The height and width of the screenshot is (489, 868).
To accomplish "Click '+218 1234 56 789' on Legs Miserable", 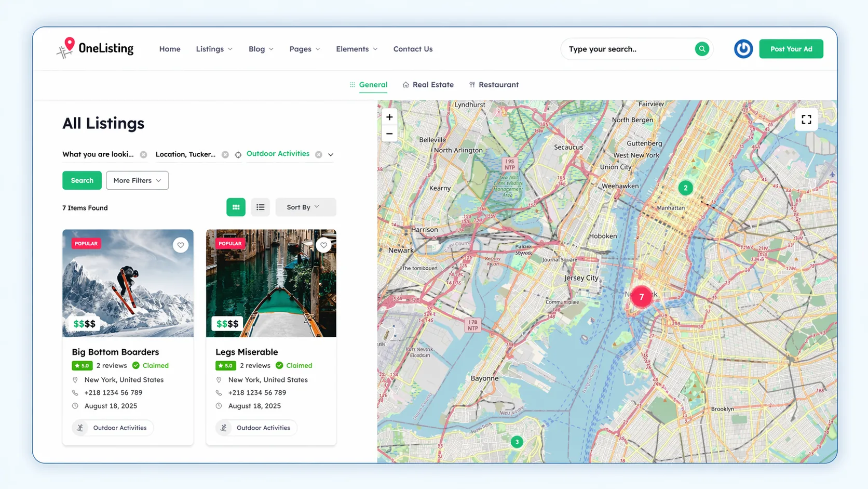I will click(x=257, y=393).
